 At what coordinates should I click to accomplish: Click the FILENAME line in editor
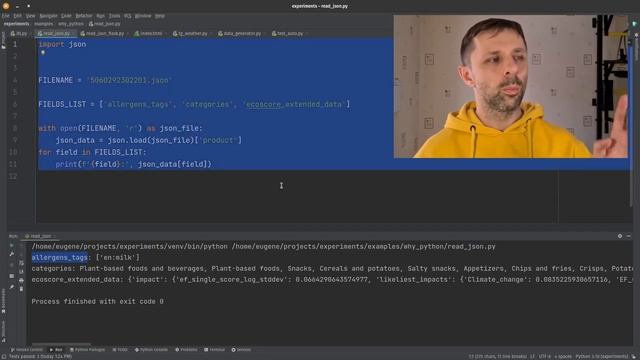(x=105, y=80)
